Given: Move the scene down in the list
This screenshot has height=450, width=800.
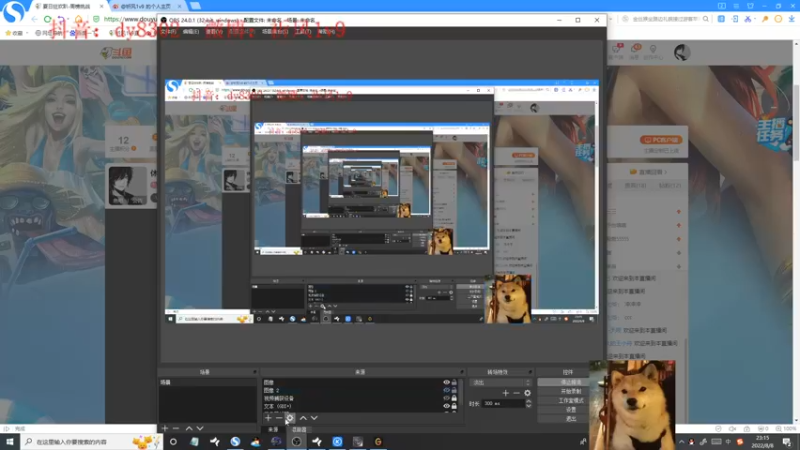Looking at the screenshot, I should coord(200,428).
